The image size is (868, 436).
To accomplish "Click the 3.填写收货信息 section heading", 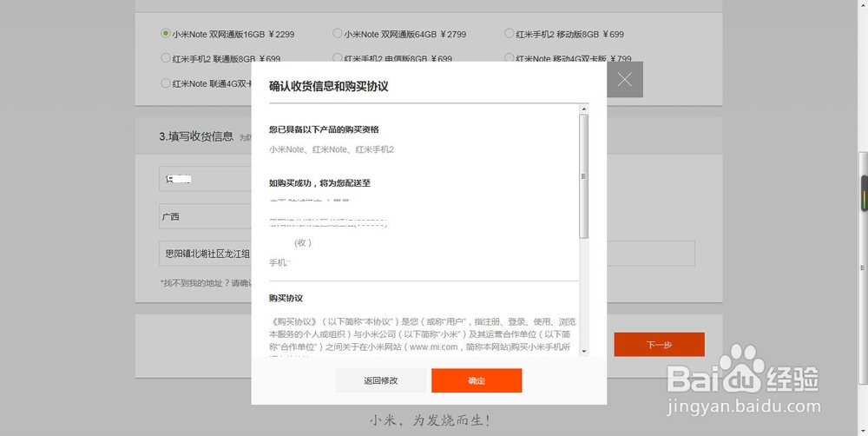I will (196, 136).
